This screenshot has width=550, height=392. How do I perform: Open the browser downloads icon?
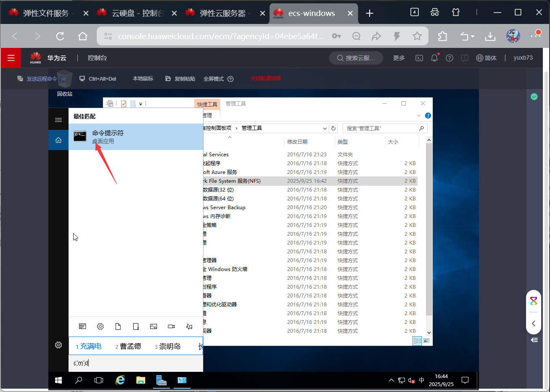[490, 36]
